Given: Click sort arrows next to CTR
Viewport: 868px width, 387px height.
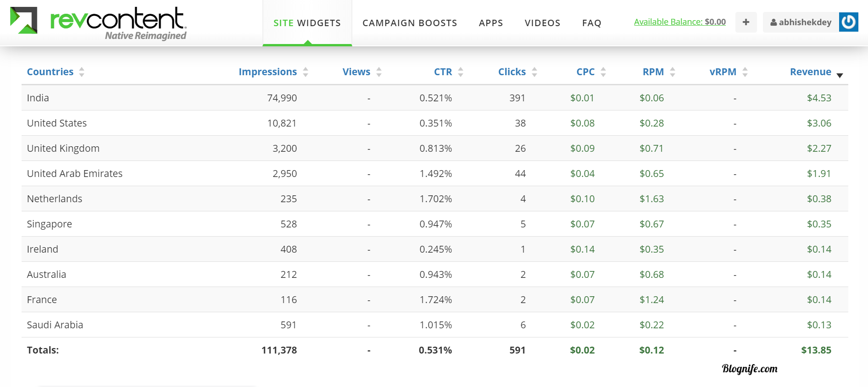Looking at the screenshot, I should pos(461,72).
